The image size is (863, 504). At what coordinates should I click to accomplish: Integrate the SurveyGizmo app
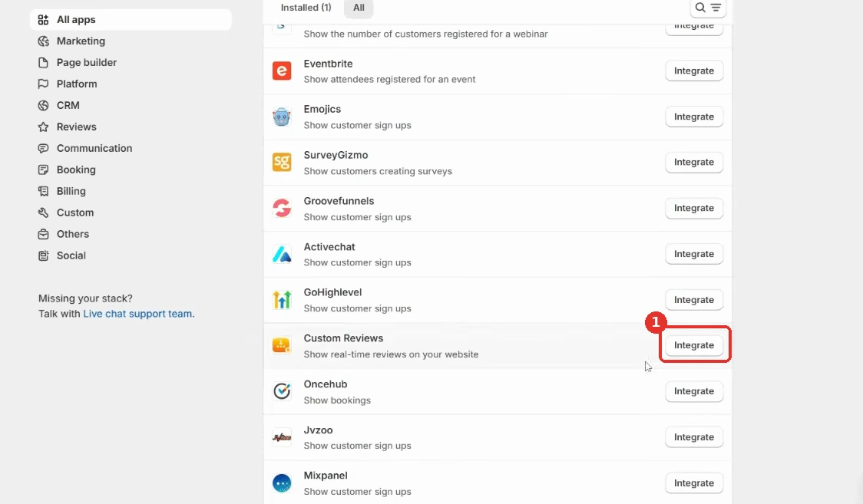tap(694, 162)
